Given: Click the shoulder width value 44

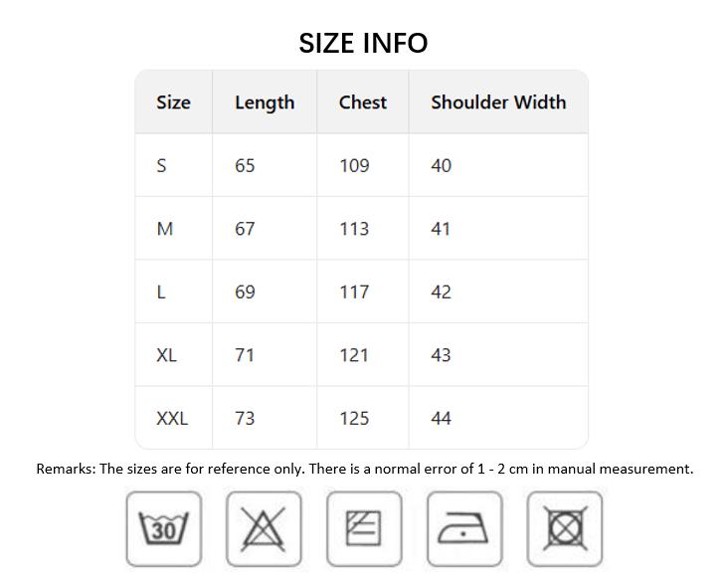Looking at the screenshot, I should 441,419.
